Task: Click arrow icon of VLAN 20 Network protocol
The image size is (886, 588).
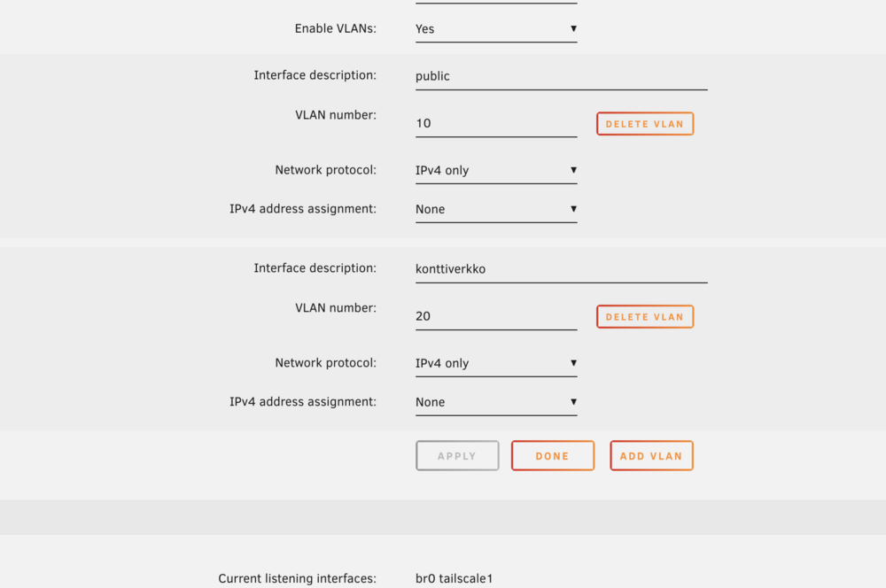Action: (573, 363)
